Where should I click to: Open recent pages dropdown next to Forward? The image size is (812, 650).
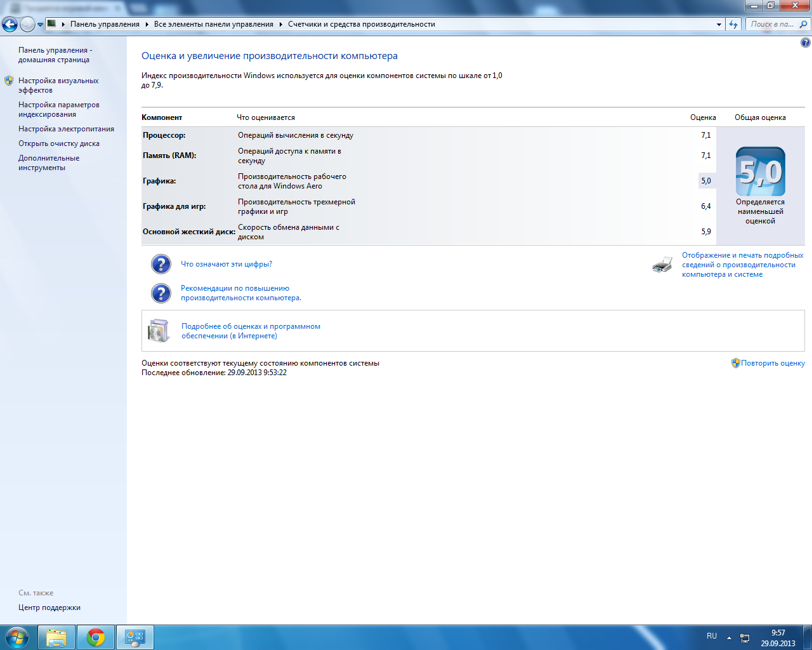click(41, 25)
